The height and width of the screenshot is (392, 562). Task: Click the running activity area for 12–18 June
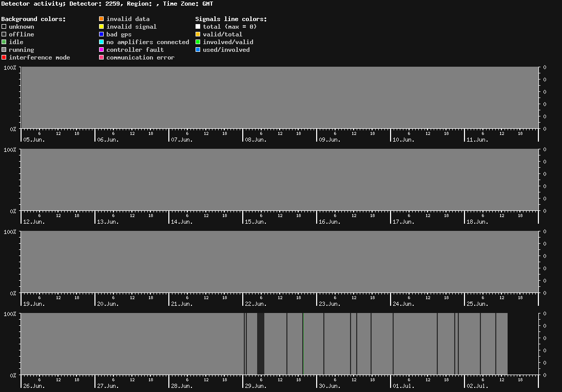coord(280,180)
